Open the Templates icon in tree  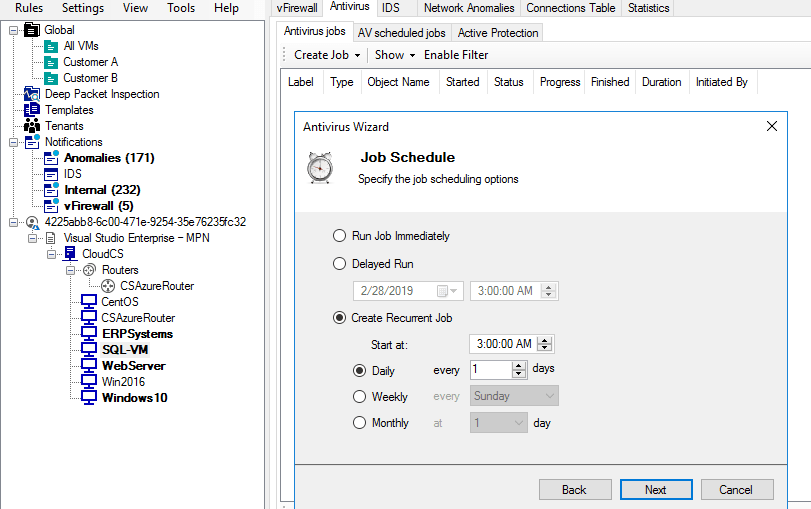coord(32,110)
